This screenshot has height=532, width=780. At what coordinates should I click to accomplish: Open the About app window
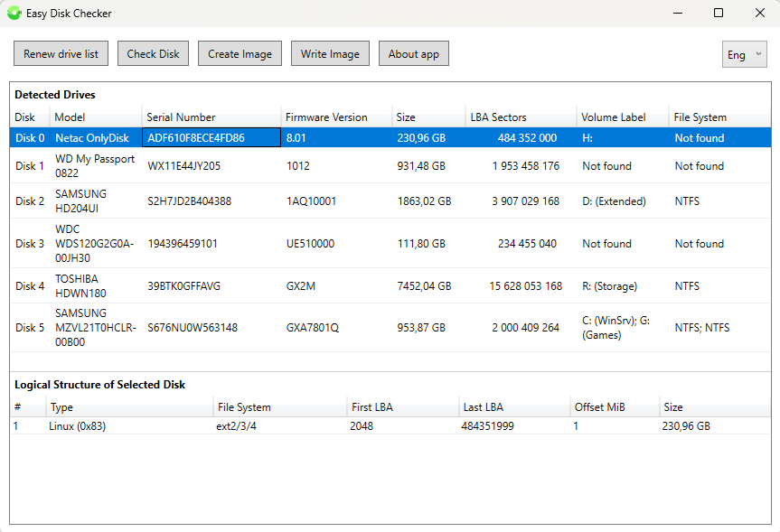point(413,53)
